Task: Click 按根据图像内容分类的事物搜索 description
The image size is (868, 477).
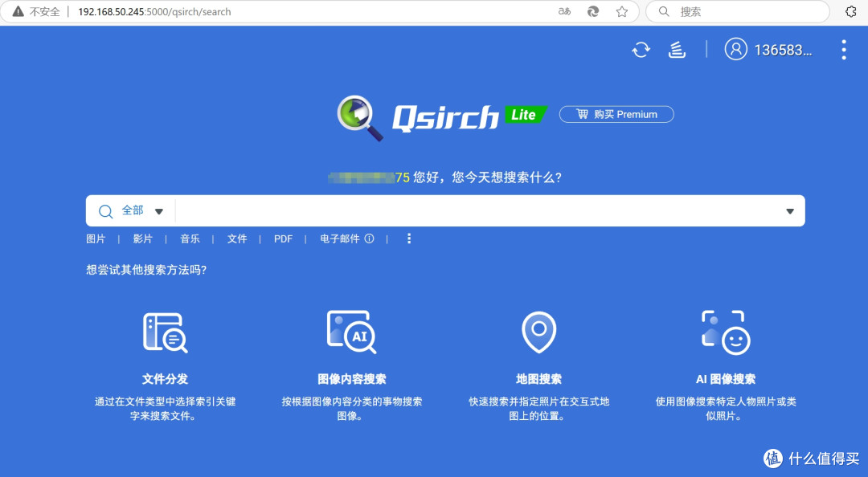Action: click(351, 409)
